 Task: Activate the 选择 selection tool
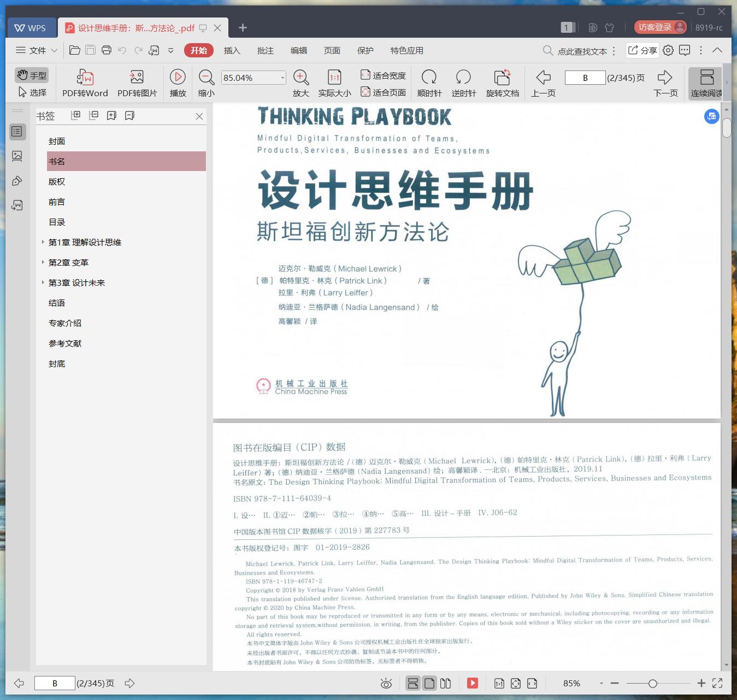tap(32, 92)
